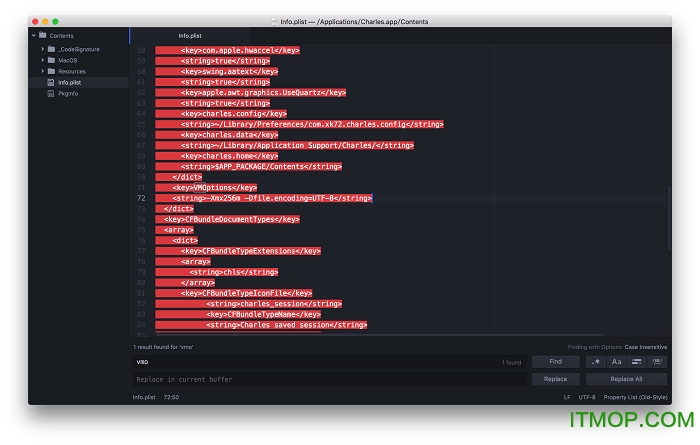Click the Info.plist file icon in tree
The height and width of the screenshot is (445, 700).
coord(51,82)
